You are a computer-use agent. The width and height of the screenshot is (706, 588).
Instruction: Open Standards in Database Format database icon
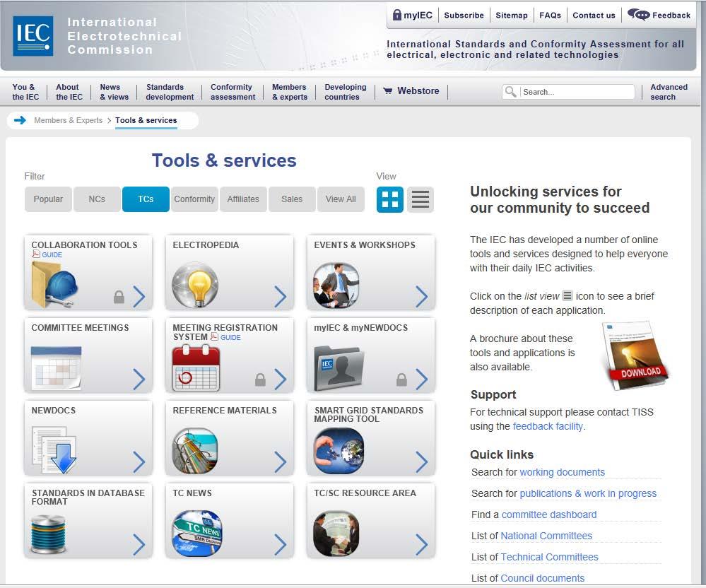tap(48, 534)
